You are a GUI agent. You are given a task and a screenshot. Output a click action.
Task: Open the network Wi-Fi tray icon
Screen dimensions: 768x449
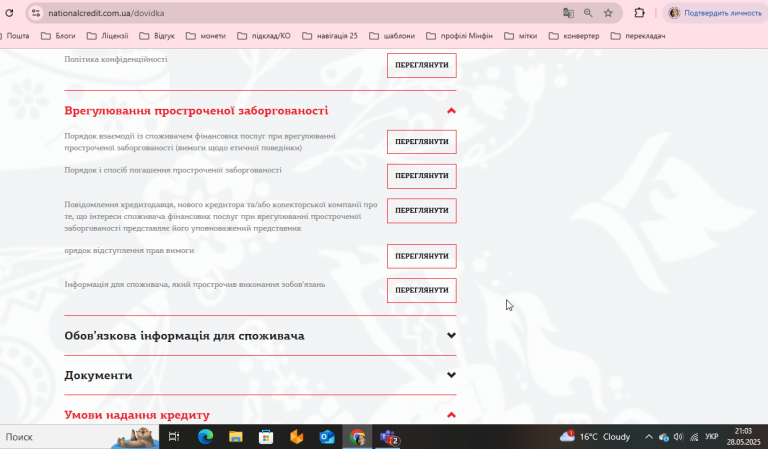click(694, 437)
